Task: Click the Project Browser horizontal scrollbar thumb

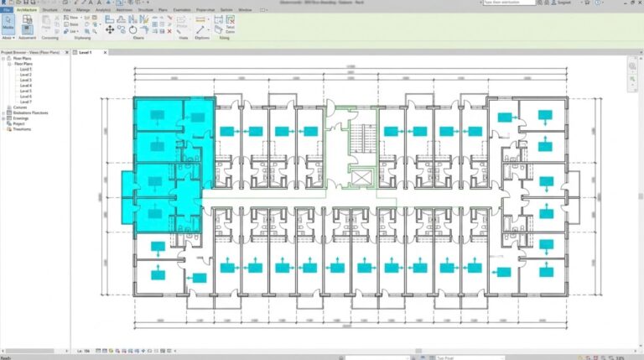Action: point(29,351)
